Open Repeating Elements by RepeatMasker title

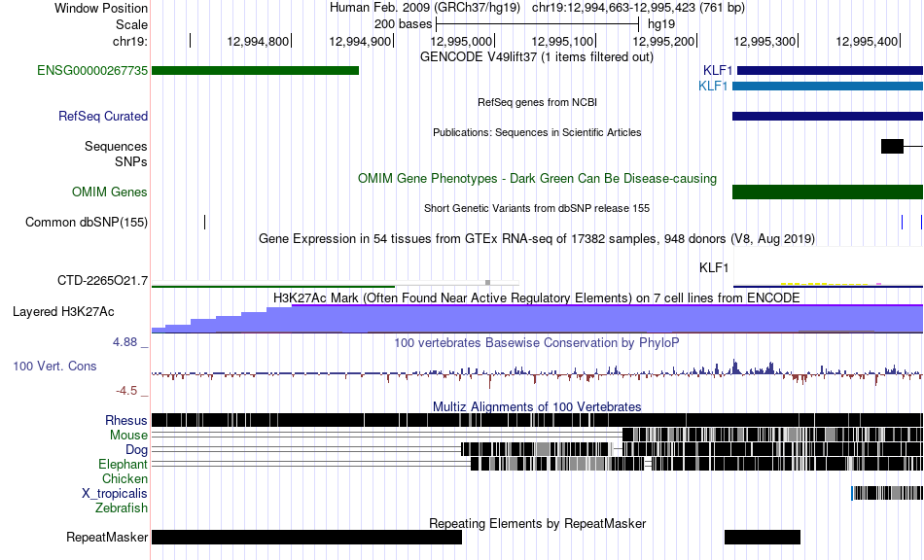tap(537, 523)
